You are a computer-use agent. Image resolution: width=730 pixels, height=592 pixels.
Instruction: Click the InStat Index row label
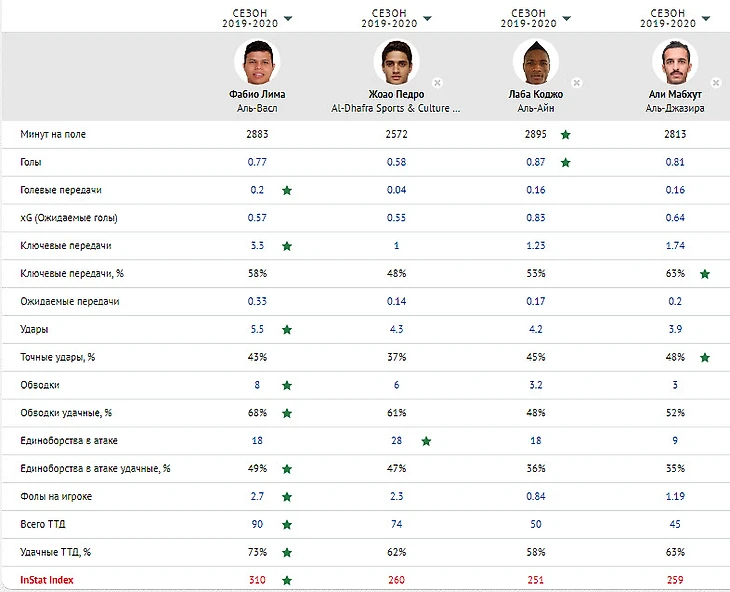pos(47,580)
